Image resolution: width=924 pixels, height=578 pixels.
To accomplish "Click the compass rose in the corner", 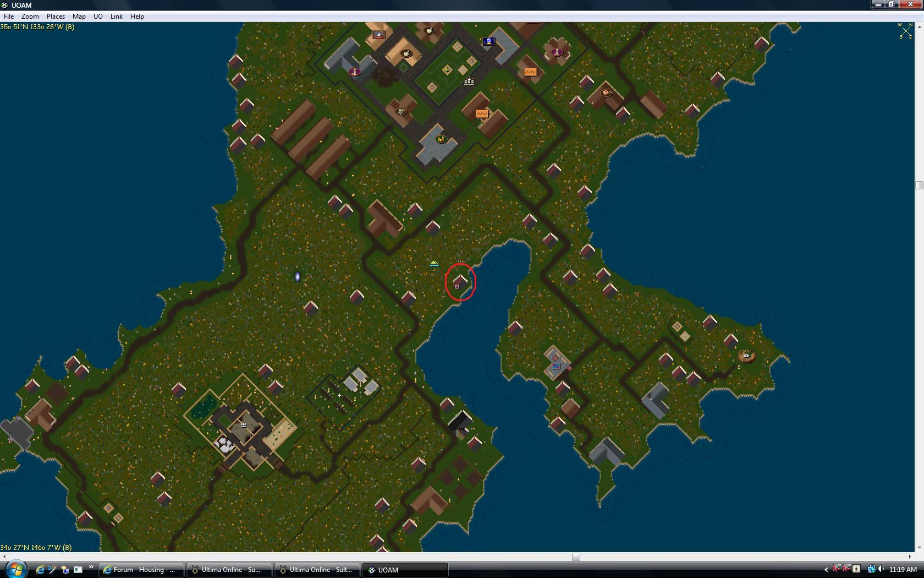I will pos(905,31).
